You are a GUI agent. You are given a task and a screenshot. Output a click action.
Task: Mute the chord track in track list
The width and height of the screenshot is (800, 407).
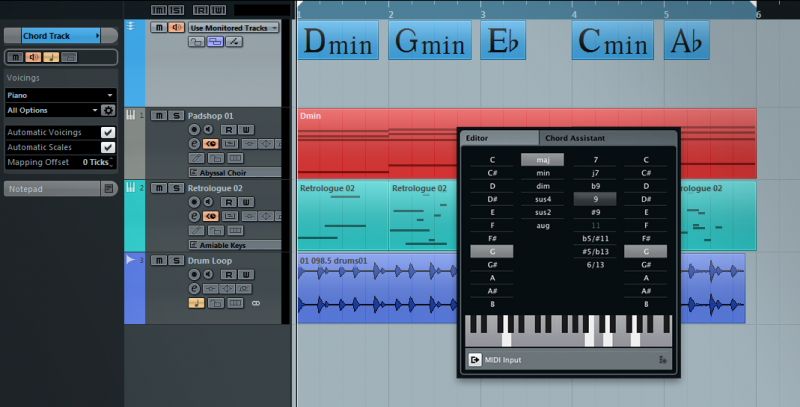pyautogui.click(x=159, y=28)
